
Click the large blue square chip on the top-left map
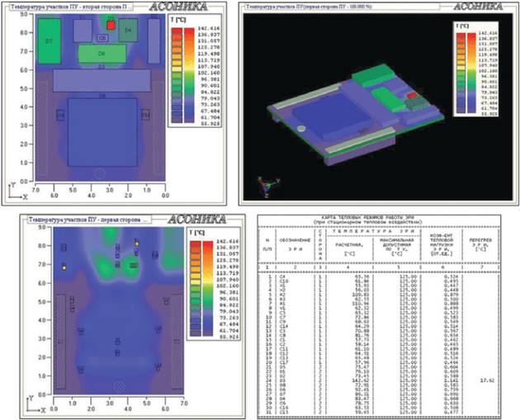tap(101, 130)
